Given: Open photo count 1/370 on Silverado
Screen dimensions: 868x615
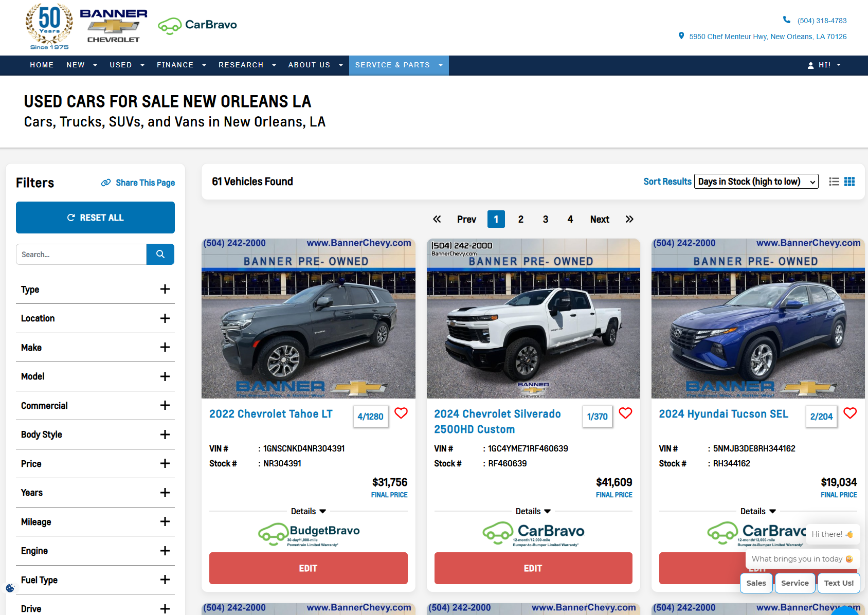Looking at the screenshot, I should coord(598,417).
